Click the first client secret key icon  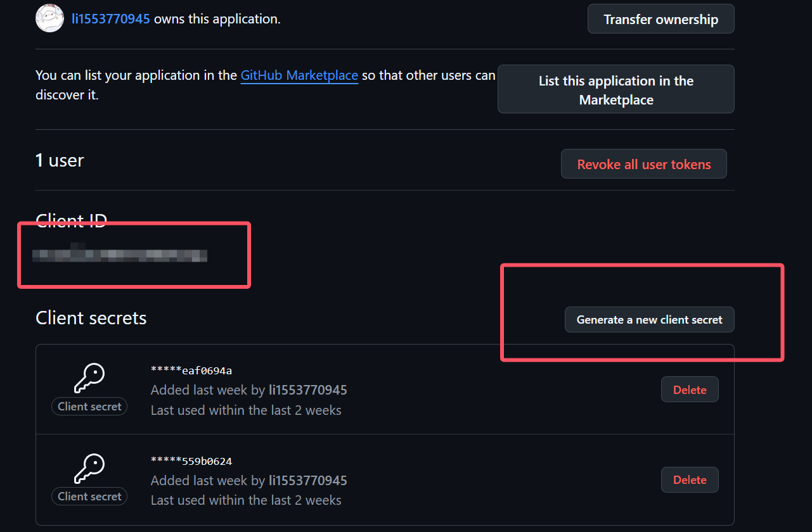pyautogui.click(x=89, y=379)
